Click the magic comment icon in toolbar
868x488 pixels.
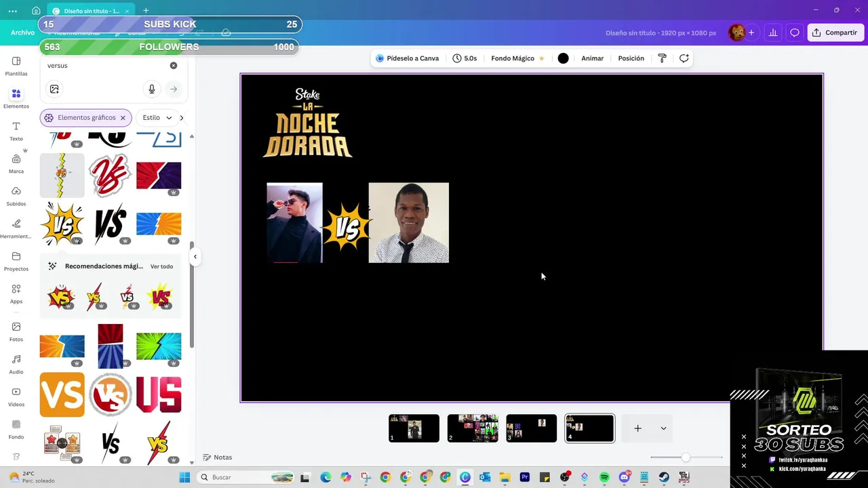(684, 58)
